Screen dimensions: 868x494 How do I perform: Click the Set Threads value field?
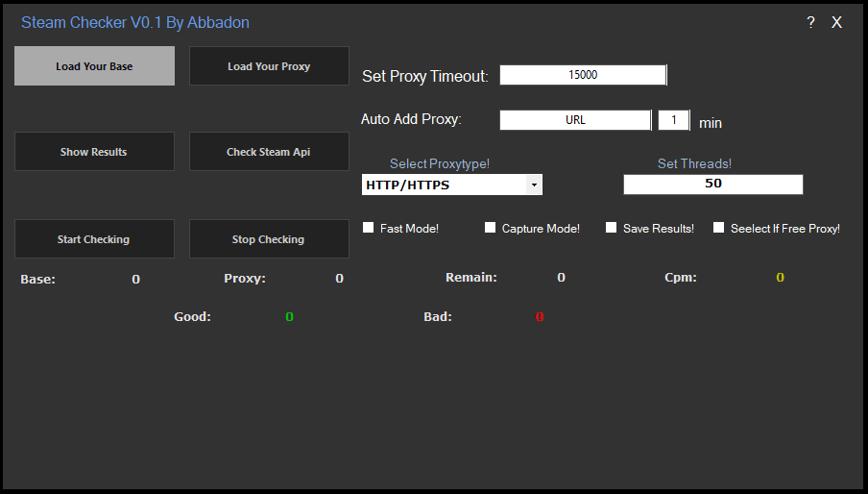(713, 184)
